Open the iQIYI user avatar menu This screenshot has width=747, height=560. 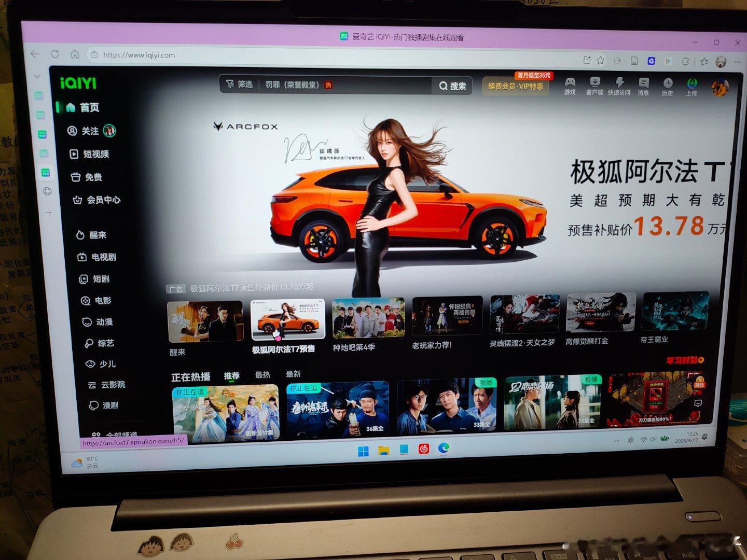point(720,88)
